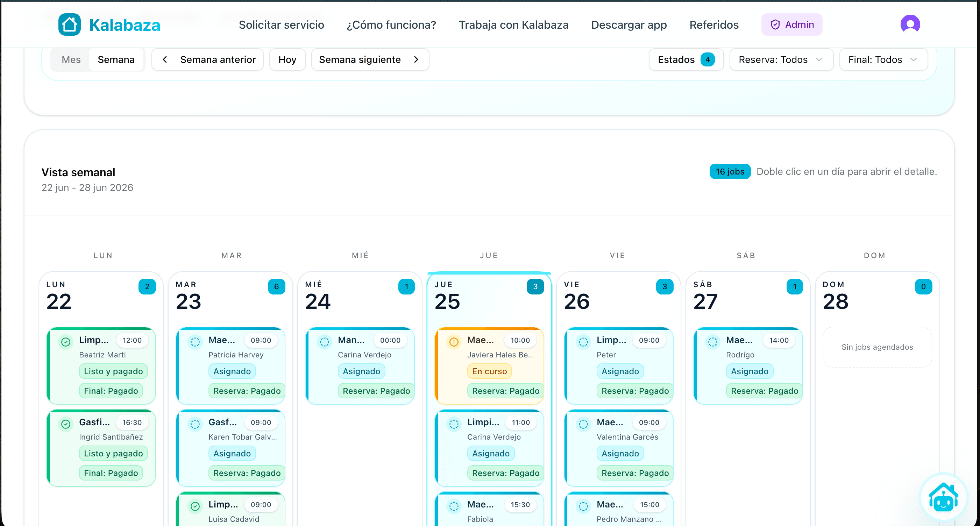Click 'En curso' status tag
Screen dimensions: 980x526
[489, 371]
